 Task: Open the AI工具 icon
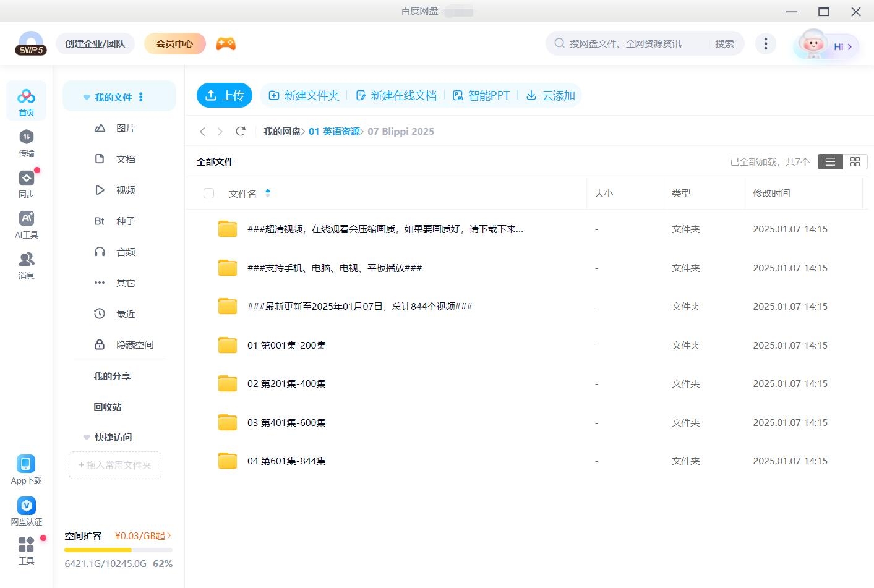tap(26, 224)
